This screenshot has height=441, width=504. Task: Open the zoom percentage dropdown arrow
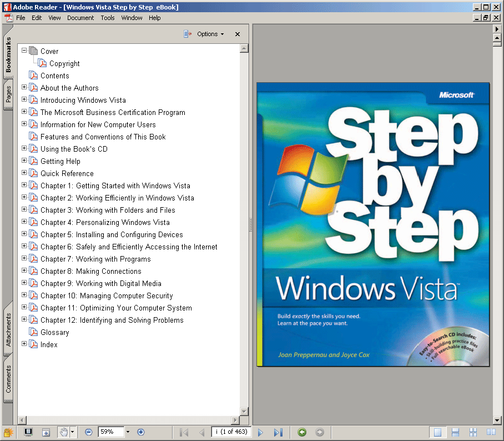(x=128, y=432)
